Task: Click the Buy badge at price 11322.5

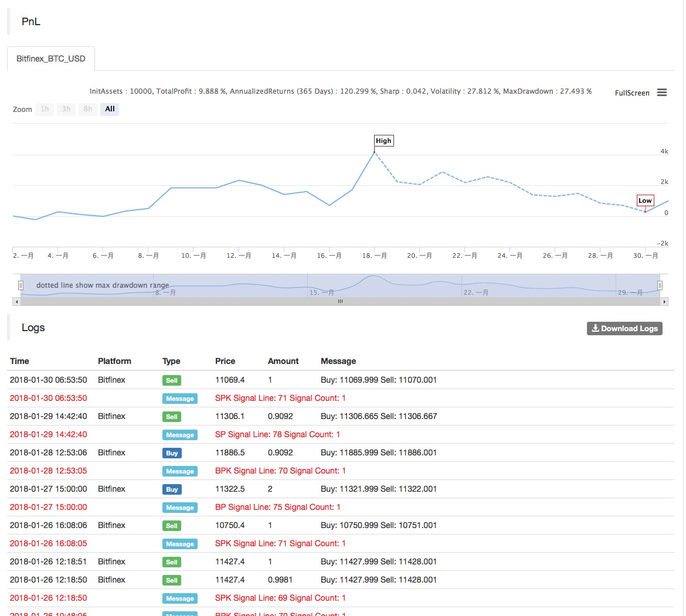Action: 172,489
